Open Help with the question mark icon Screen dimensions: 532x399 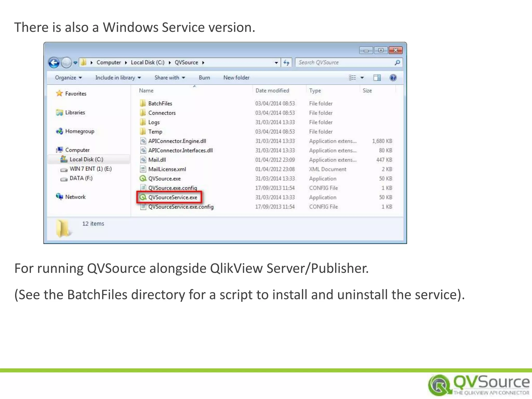pyautogui.click(x=393, y=78)
